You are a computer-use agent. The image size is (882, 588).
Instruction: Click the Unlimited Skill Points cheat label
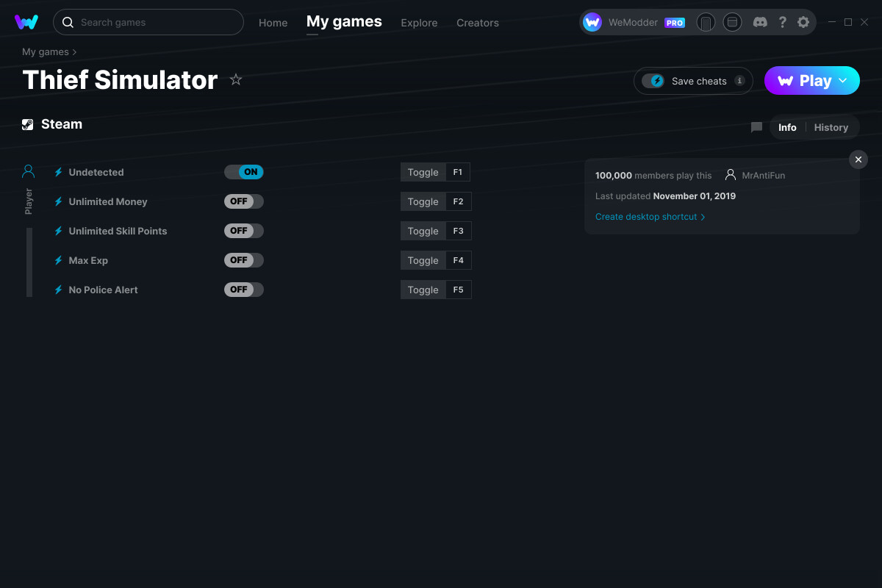point(118,231)
